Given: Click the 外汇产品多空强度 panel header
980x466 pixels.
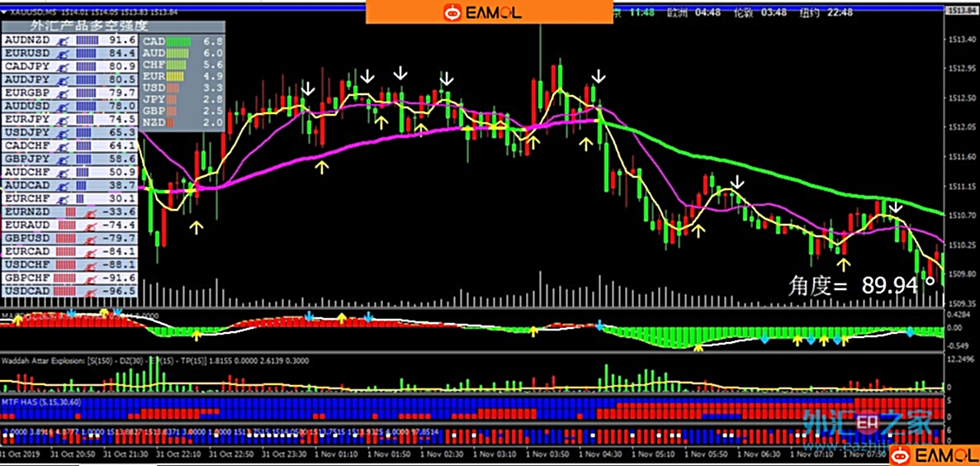Looking at the screenshot, I should coord(112,26).
